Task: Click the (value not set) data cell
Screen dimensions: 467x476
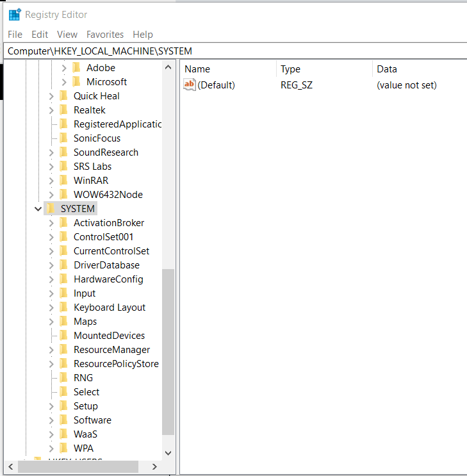Action: tap(407, 85)
